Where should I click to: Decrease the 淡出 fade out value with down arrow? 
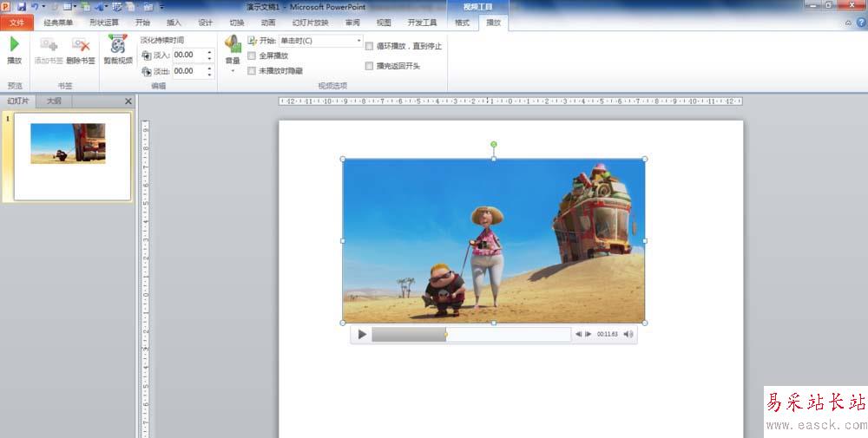(209, 74)
